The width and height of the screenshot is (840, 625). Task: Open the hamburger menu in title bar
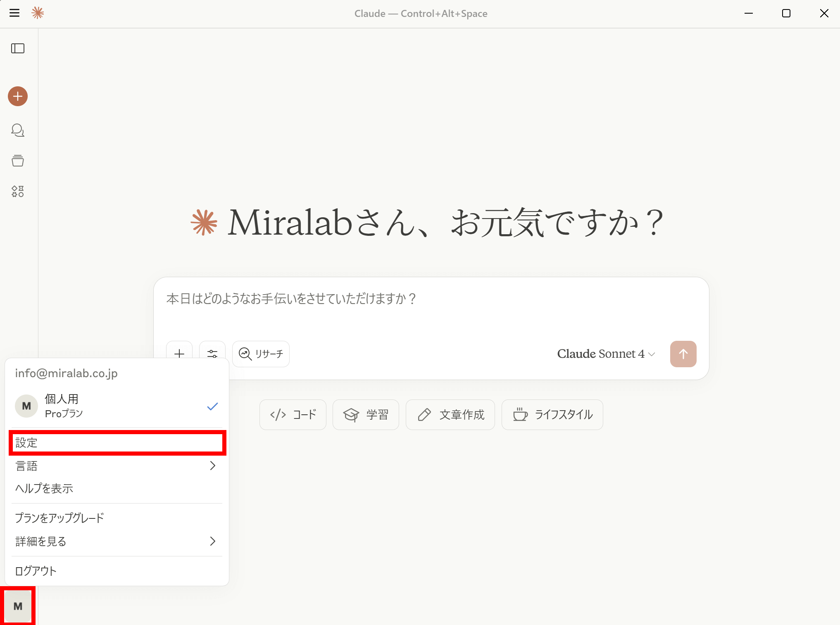pyautogui.click(x=14, y=13)
